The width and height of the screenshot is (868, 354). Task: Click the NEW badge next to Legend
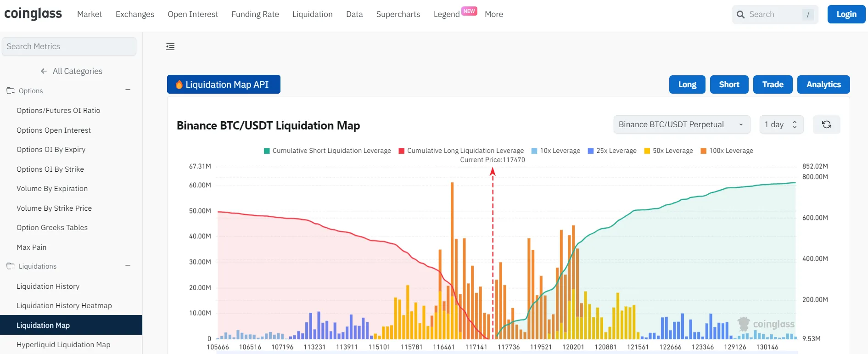(469, 11)
